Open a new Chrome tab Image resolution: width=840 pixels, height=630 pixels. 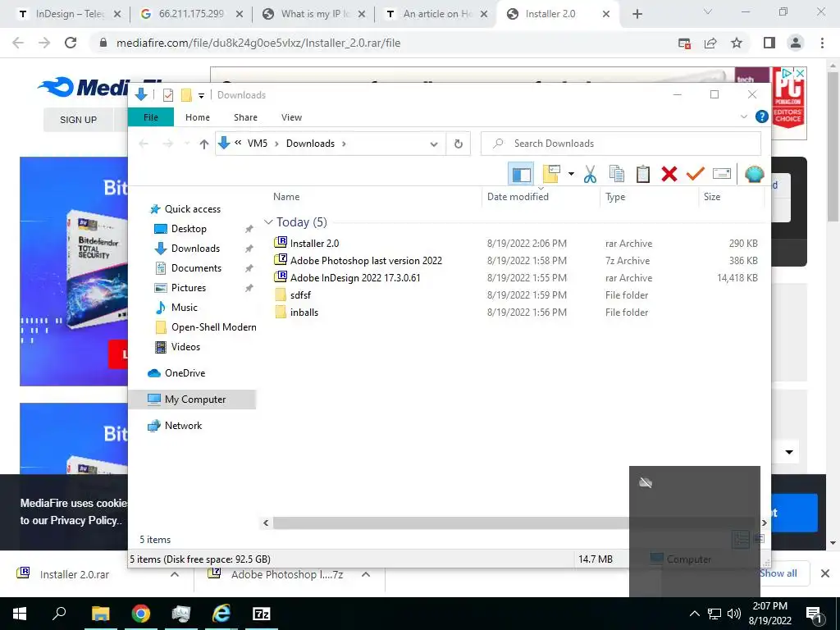637,15
